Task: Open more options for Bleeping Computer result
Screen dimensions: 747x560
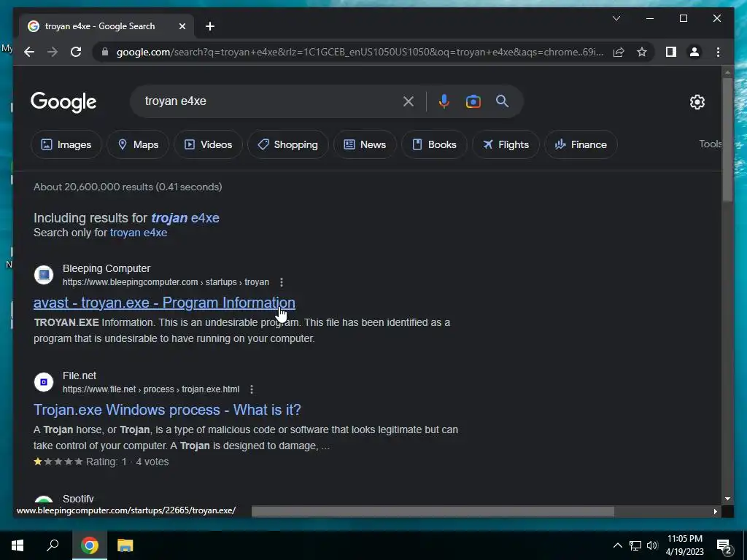Action: pos(282,282)
